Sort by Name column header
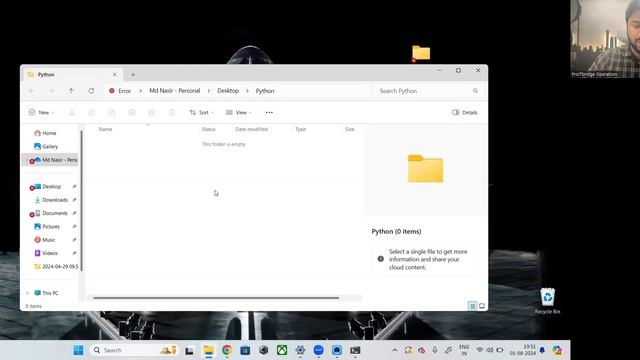Viewport: 640px width, 360px height. coord(105,129)
